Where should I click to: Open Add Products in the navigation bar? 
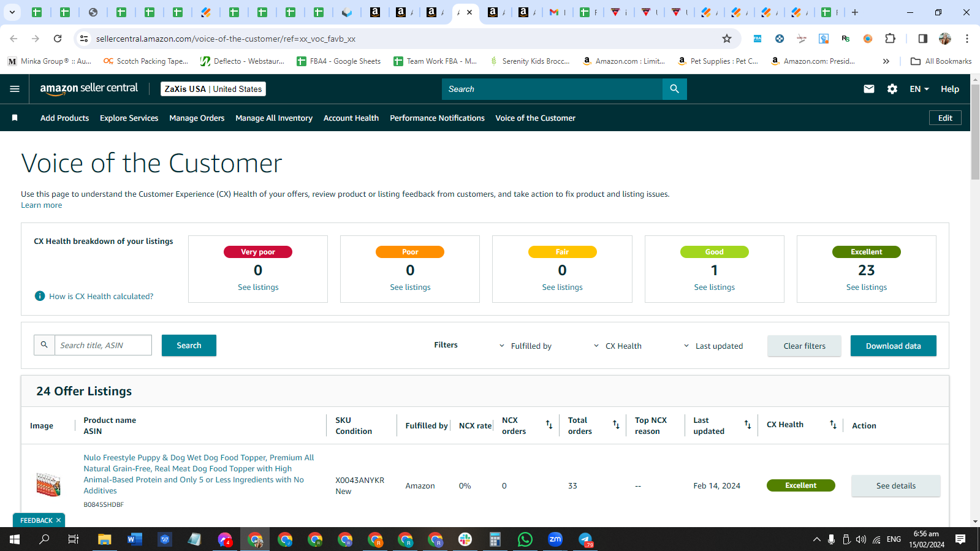(x=64, y=118)
